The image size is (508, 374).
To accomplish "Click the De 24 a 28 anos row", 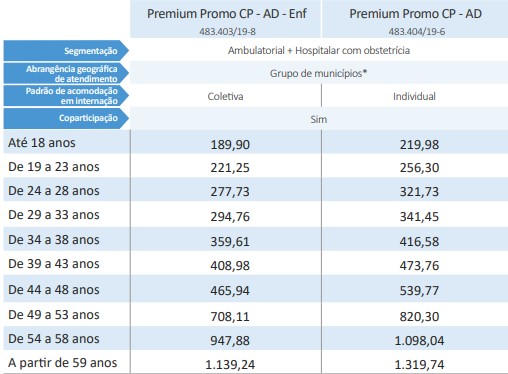I will tap(256, 191).
